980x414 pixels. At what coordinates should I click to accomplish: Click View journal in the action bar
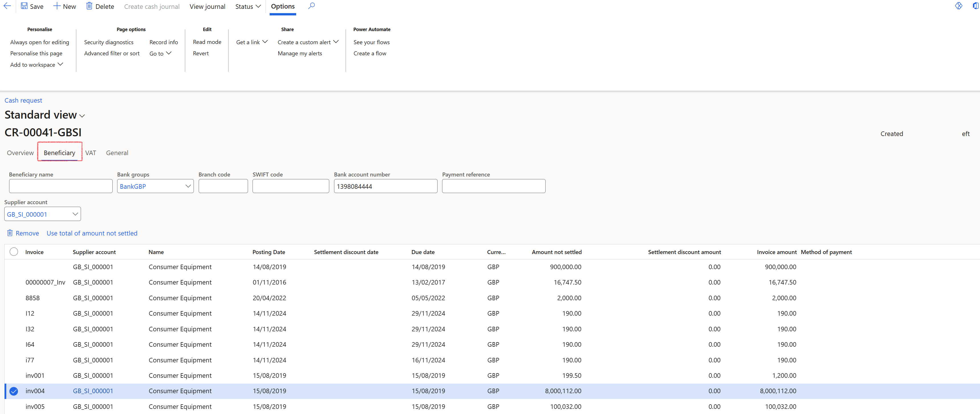[207, 7]
